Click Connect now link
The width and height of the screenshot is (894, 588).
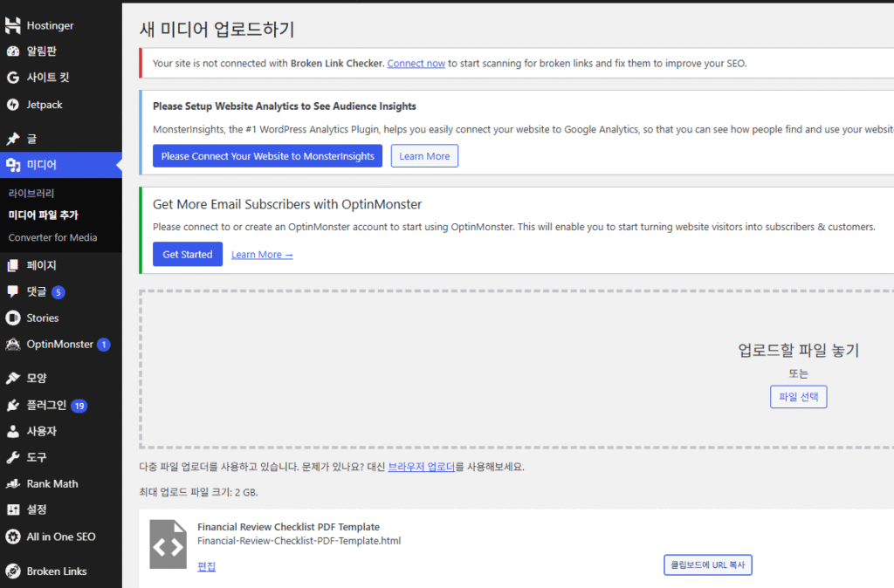[416, 63]
